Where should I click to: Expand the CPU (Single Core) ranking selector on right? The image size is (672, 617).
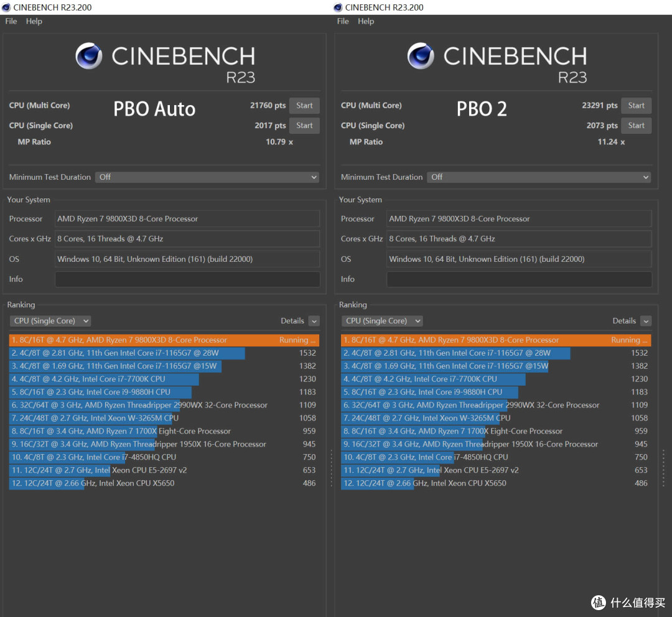point(382,321)
